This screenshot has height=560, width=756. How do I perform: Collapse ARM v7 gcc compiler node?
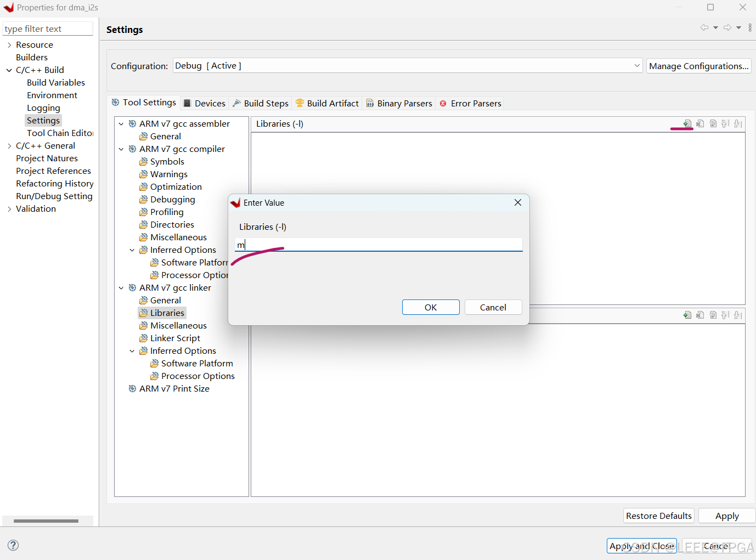click(x=121, y=149)
